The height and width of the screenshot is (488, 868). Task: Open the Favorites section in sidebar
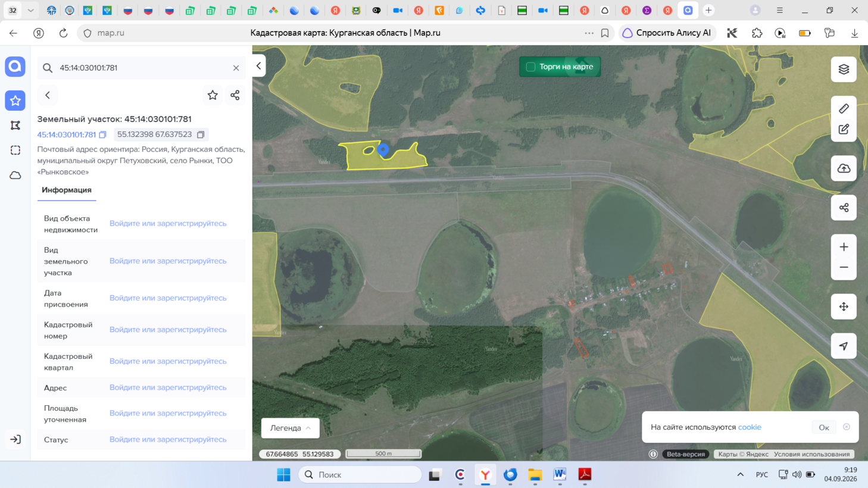[15, 101]
